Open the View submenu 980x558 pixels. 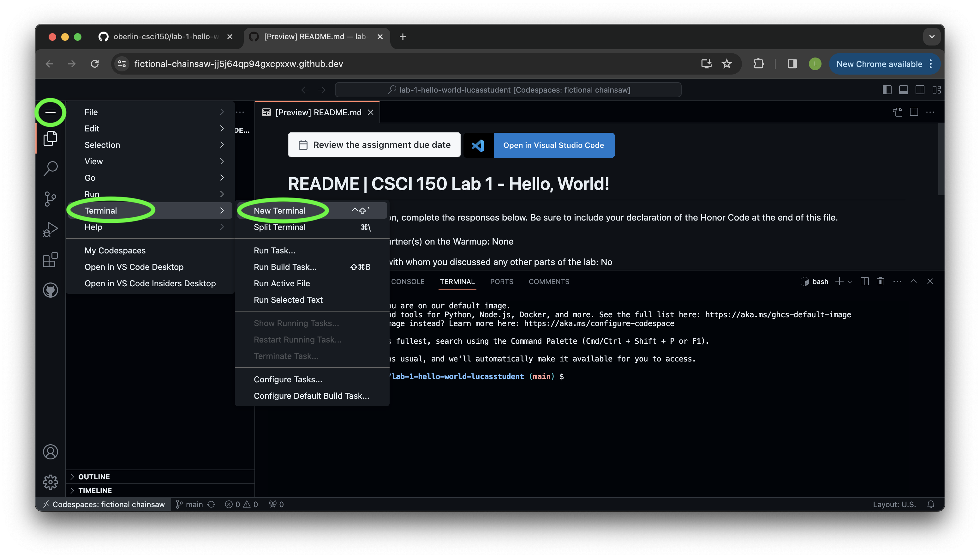click(150, 161)
